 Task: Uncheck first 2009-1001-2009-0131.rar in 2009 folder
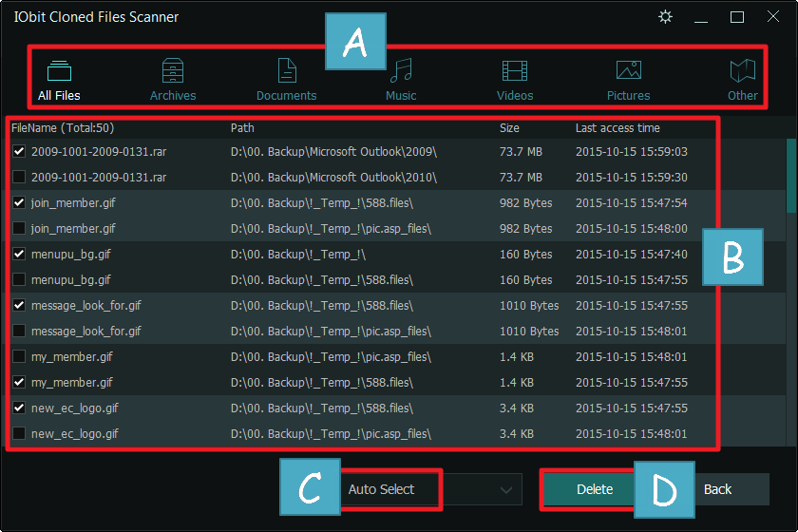pyautogui.click(x=19, y=151)
